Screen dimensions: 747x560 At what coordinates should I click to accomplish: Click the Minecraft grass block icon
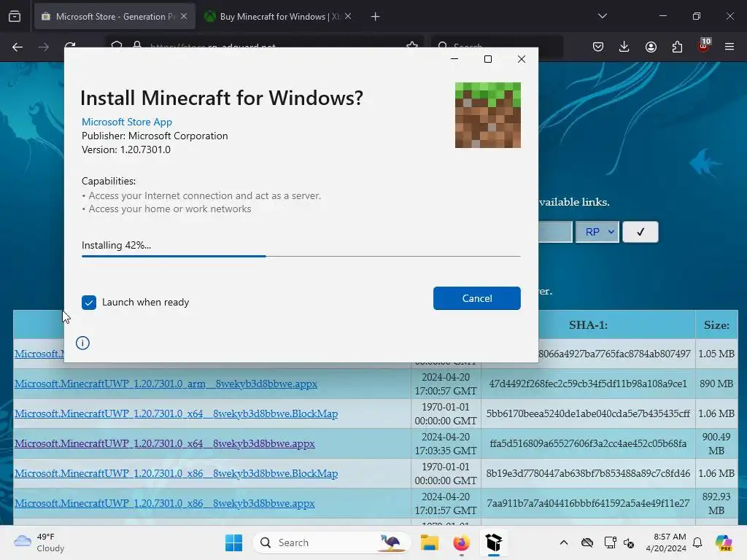coord(488,114)
